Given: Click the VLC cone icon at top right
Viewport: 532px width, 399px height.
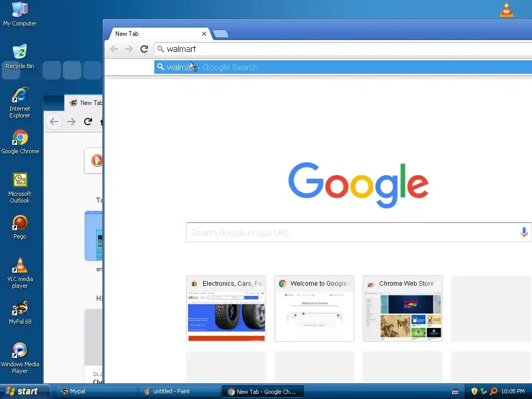Looking at the screenshot, I should pyautogui.click(x=506, y=9).
